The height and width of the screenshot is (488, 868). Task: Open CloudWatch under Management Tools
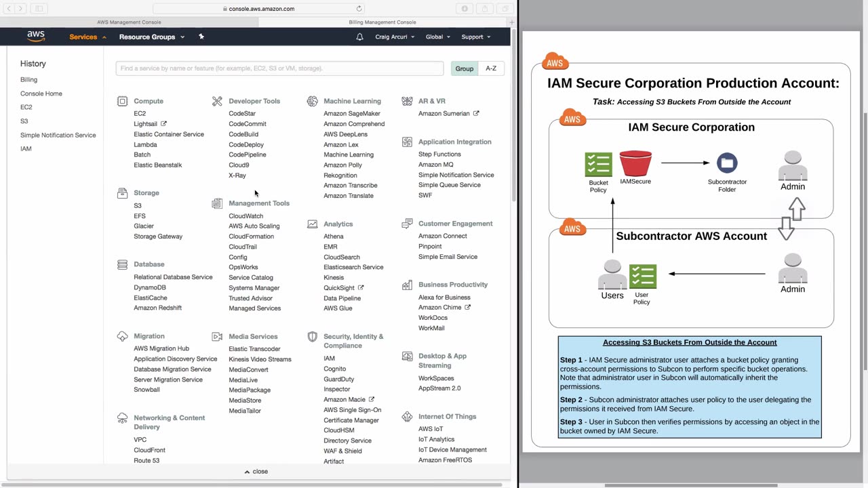246,216
